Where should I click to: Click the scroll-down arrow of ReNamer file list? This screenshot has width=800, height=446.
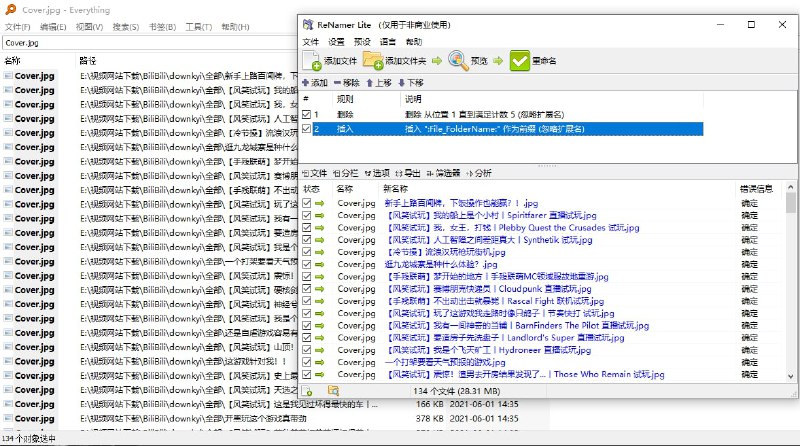point(791,377)
